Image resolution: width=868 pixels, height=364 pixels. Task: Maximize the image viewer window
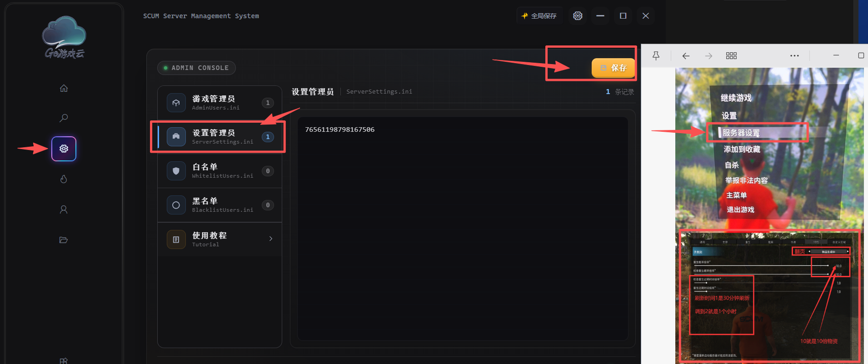[861, 55]
